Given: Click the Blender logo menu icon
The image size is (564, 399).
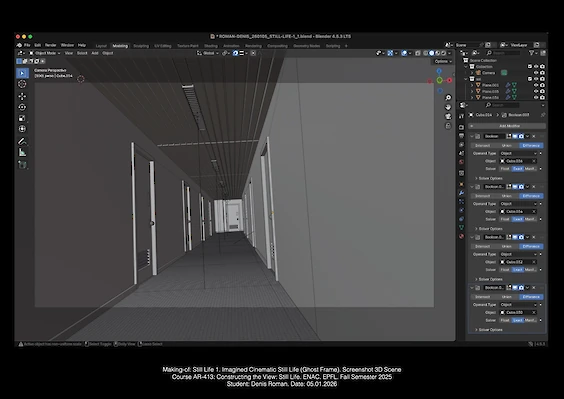Looking at the screenshot, I should point(19,45).
